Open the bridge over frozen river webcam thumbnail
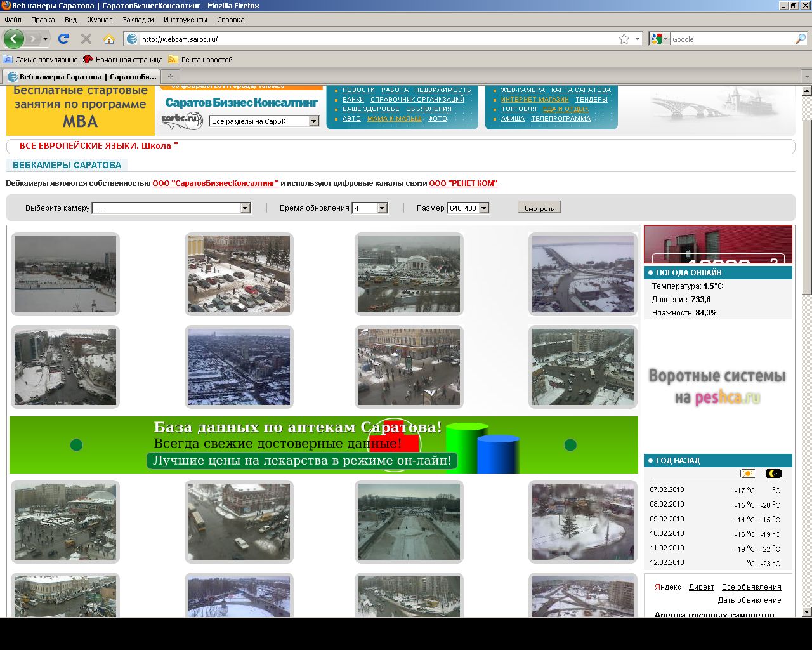 [x=583, y=274]
